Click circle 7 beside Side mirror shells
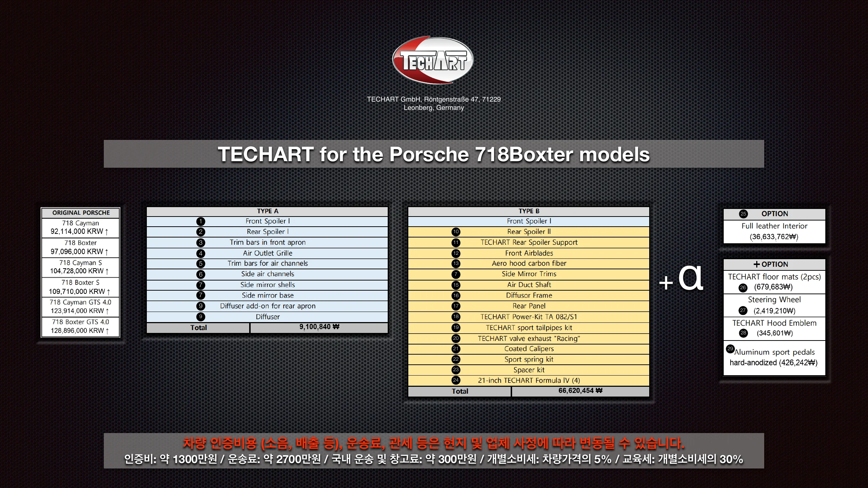 (201, 285)
